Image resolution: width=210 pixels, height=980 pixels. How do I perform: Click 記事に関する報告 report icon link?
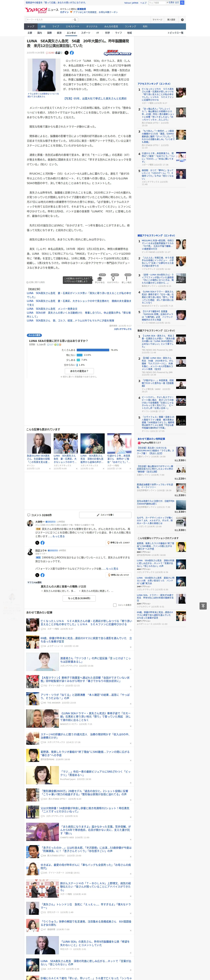pos(35,282)
